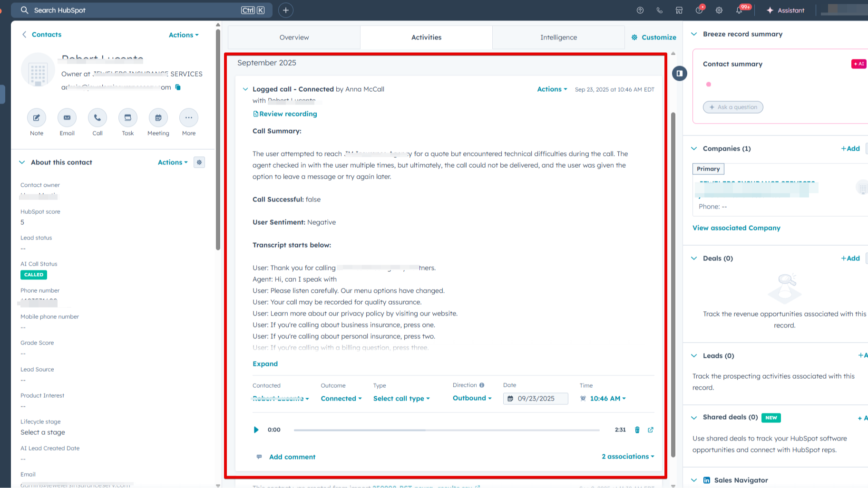Image resolution: width=868 pixels, height=488 pixels.
Task: Open About this contact settings gear
Action: click(199, 162)
